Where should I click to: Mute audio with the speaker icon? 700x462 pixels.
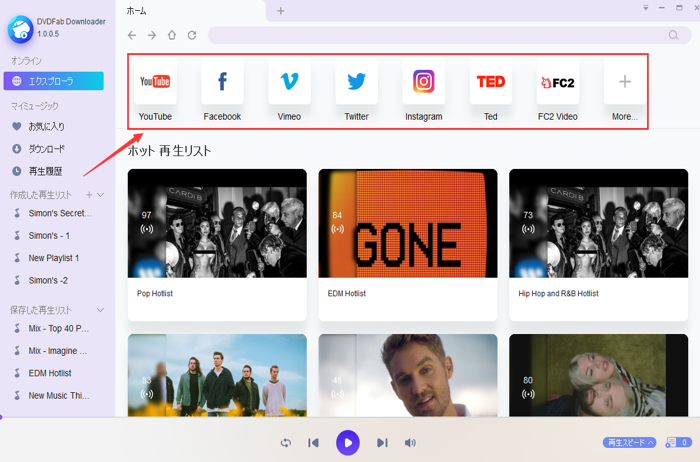[410, 443]
